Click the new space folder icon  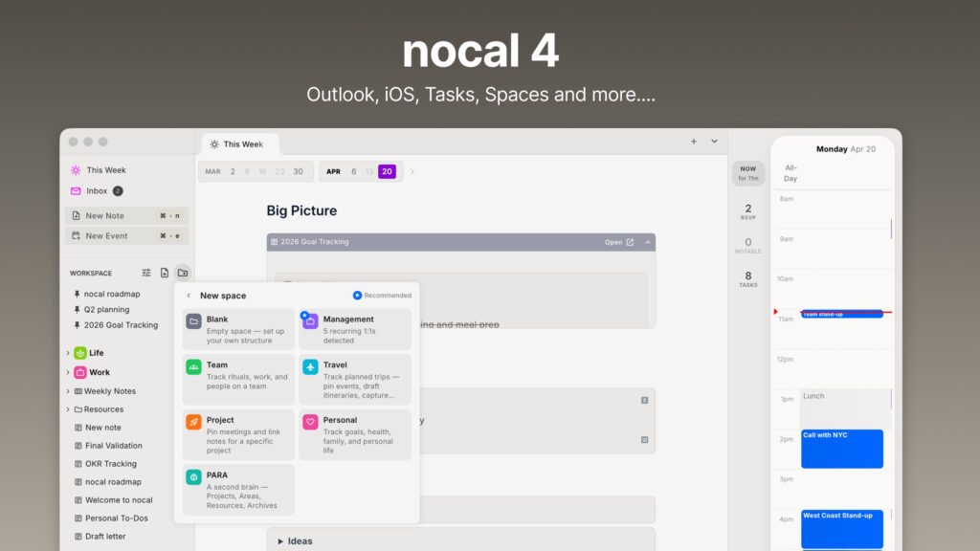(183, 273)
